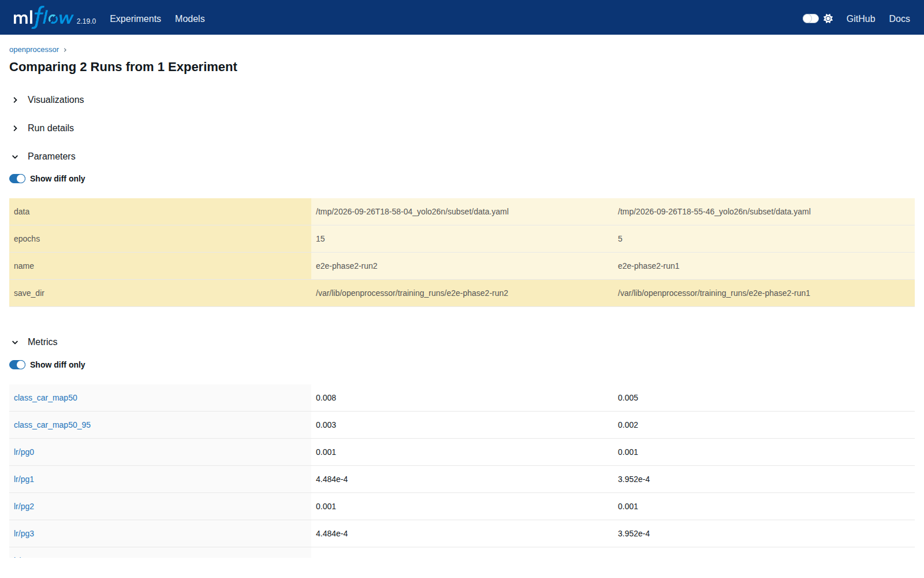Click the MLflow logo
This screenshot has width=924, height=578.
[x=43, y=17]
